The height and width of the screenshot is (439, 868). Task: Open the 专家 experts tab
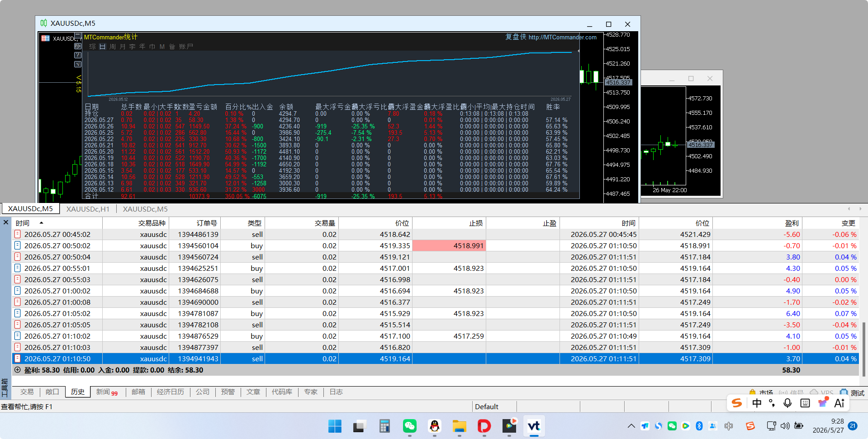click(311, 392)
